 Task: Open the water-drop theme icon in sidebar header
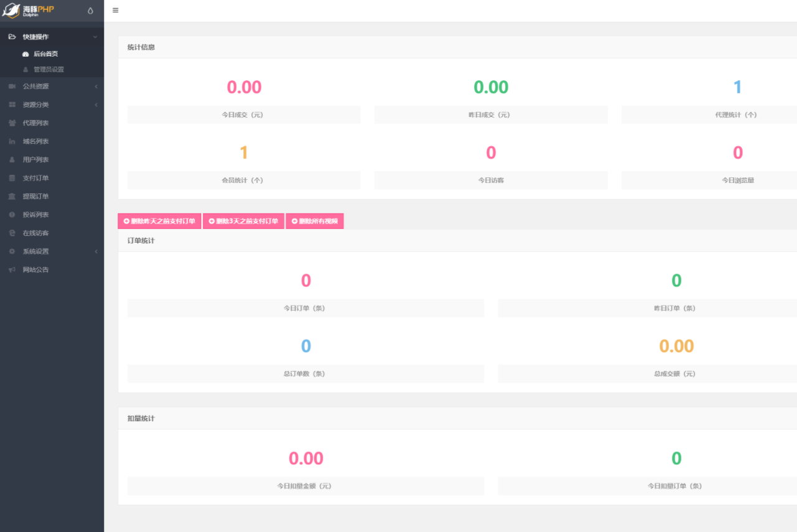(x=90, y=11)
